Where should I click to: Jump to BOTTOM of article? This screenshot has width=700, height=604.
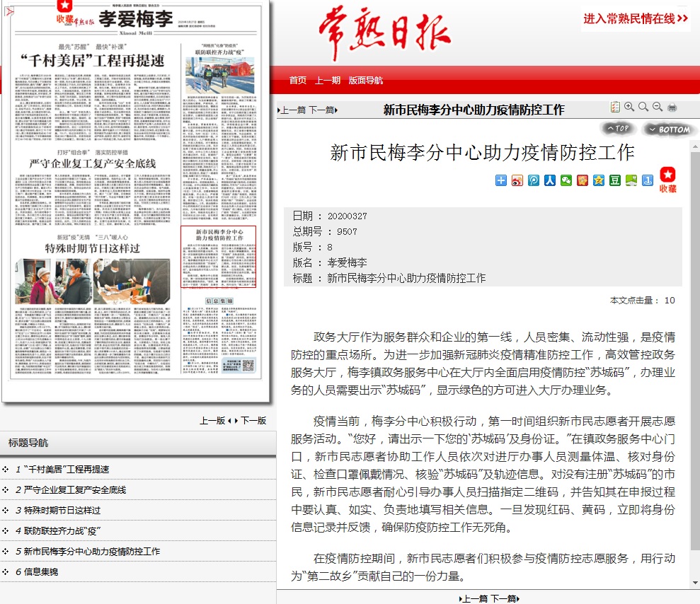point(669,129)
